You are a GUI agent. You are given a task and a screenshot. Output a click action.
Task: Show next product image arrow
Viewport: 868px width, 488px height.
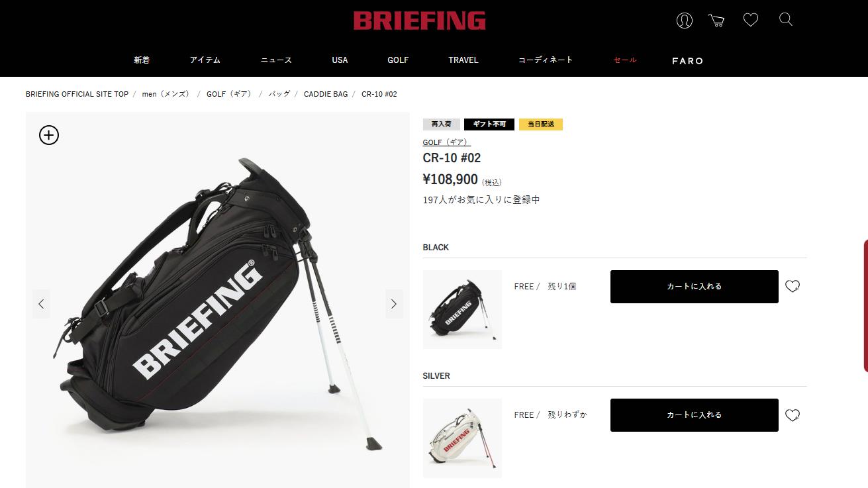click(394, 304)
